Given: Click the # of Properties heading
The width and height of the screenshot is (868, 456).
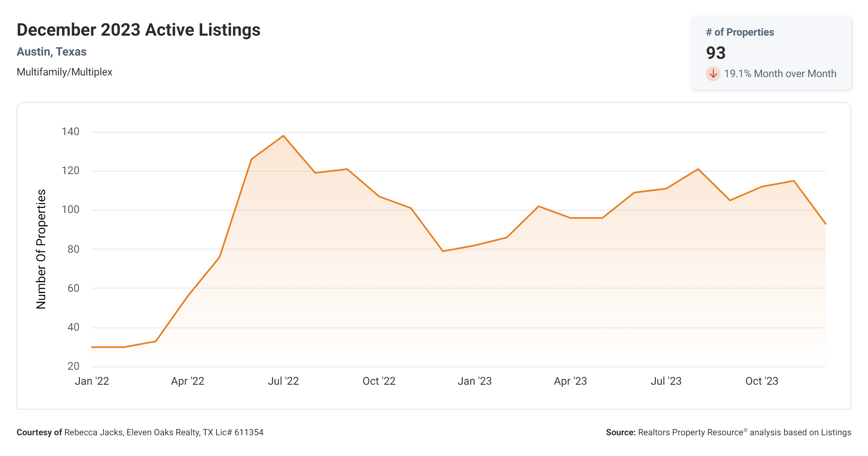Looking at the screenshot, I should click(x=740, y=32).
